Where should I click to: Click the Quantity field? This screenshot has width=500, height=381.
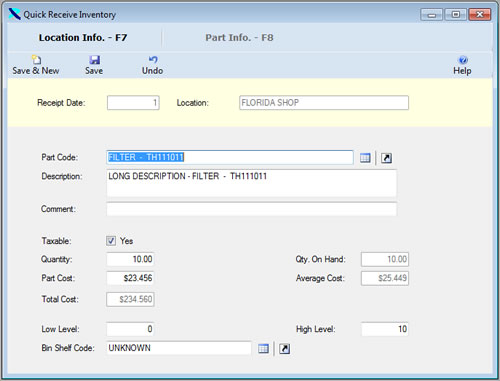click(130, 259)
